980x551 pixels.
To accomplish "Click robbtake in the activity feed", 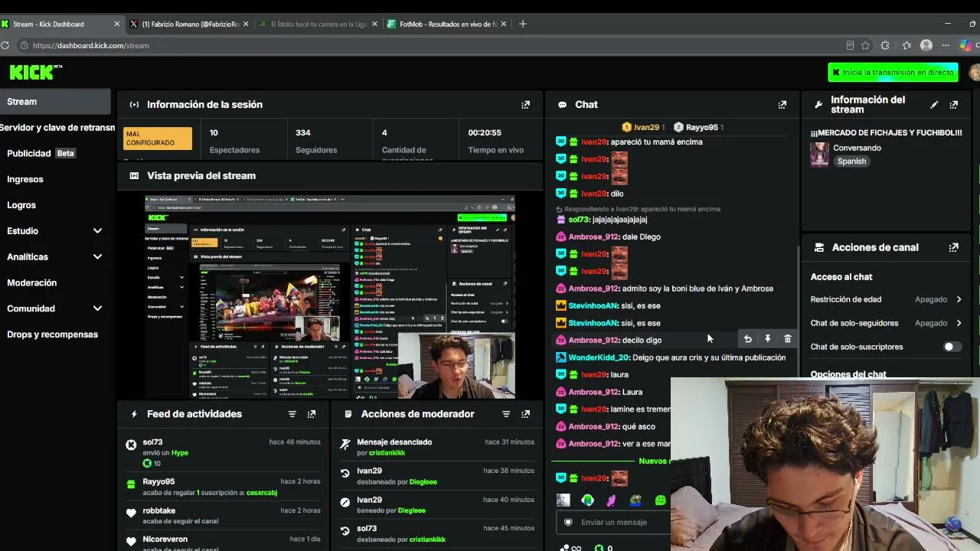I will pyautogui.click(x=158, y=510).
